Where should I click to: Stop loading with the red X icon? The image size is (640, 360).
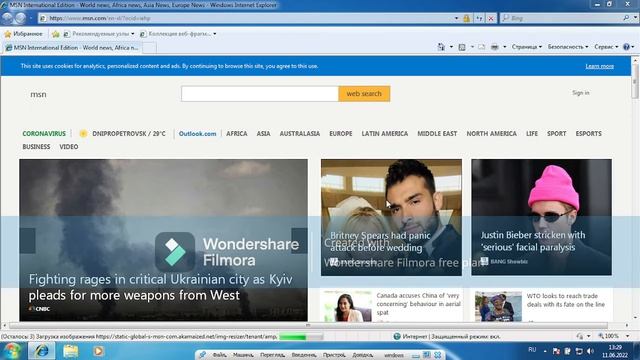491,18
